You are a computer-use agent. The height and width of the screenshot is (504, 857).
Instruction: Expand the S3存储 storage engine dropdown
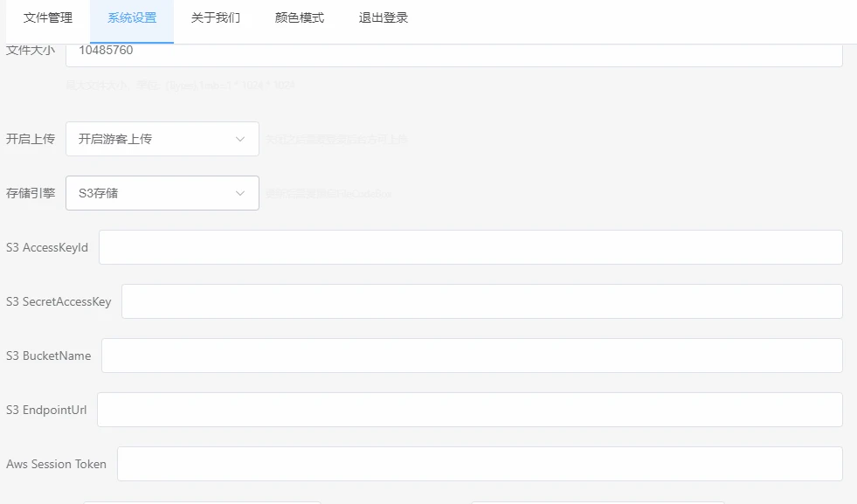click(x=162, y=193)
